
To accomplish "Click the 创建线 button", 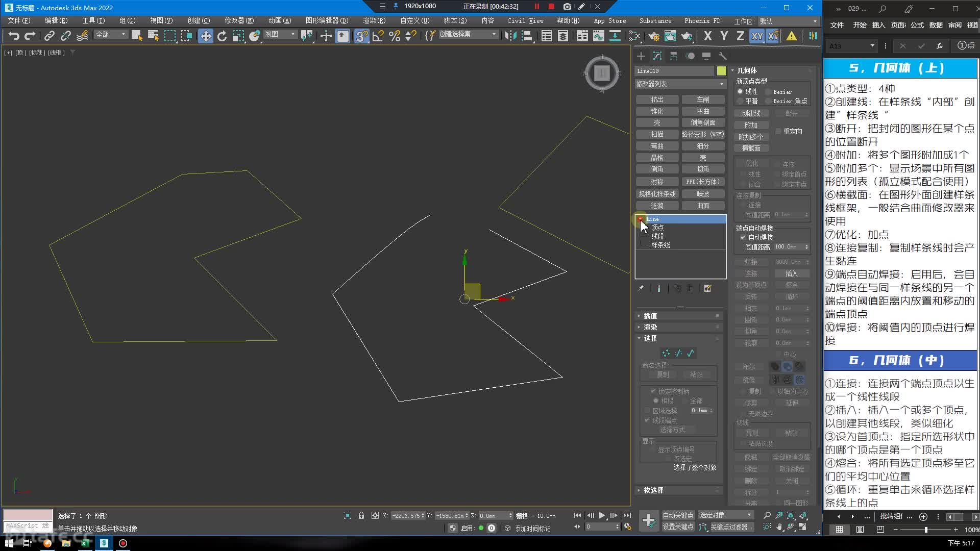I will point(751,113).
